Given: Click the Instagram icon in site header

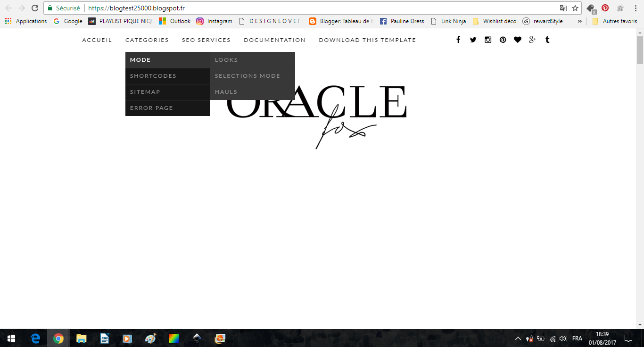Looking at the screenshot, I should [x=488, y=40].
